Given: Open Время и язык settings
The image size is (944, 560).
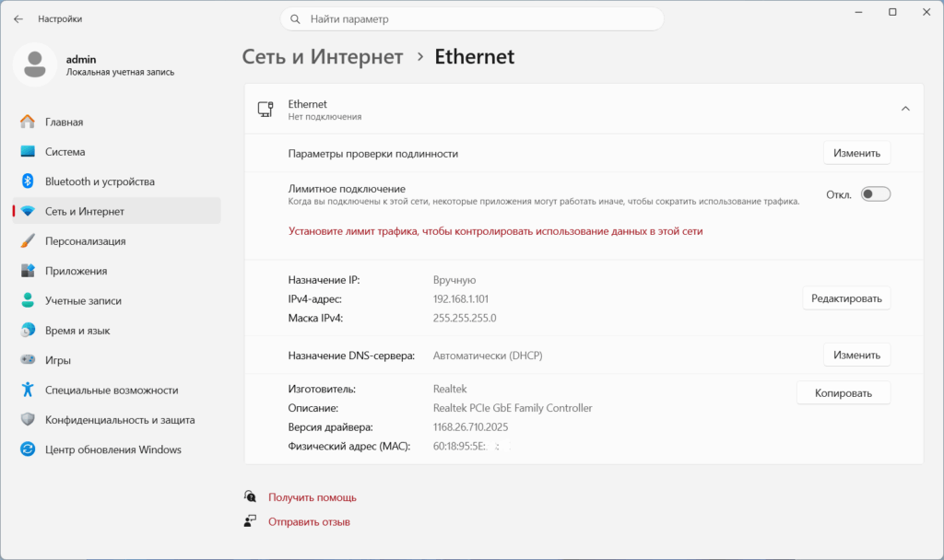Looking at the screenshot, I should coord(117,331).
